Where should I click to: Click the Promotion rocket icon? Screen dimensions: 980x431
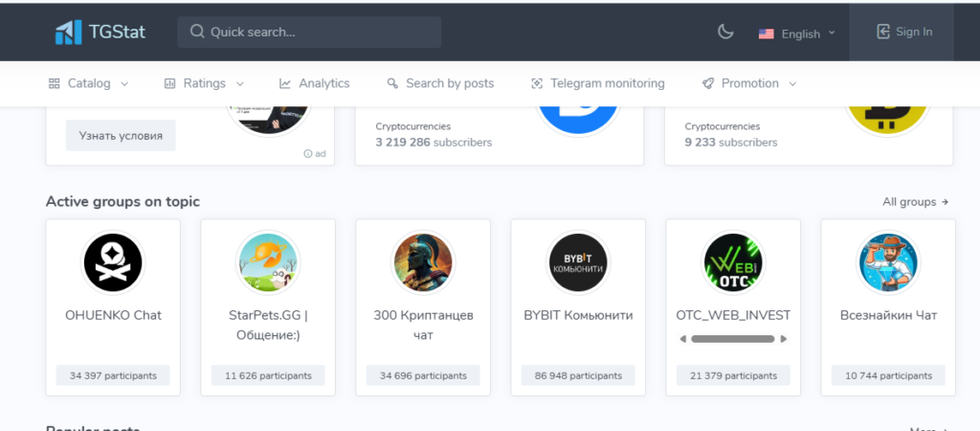pos(708,83)
